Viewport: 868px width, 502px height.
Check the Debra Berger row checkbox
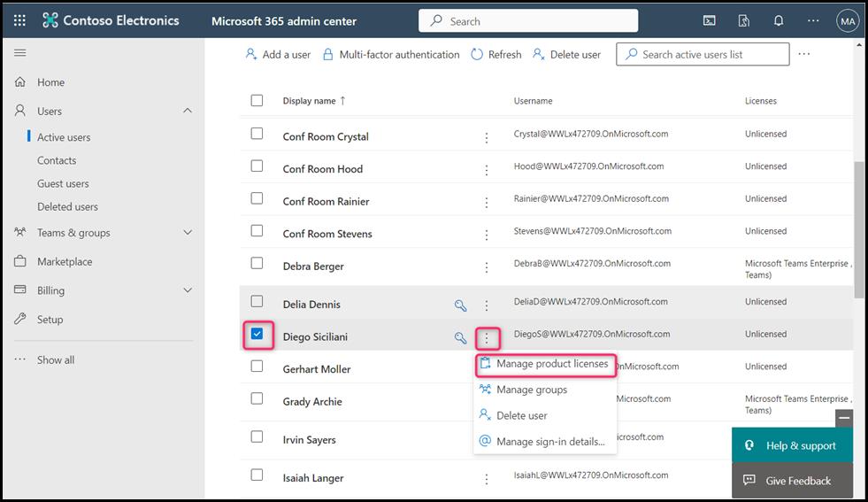pyautogui.click(x=257, y=263)
